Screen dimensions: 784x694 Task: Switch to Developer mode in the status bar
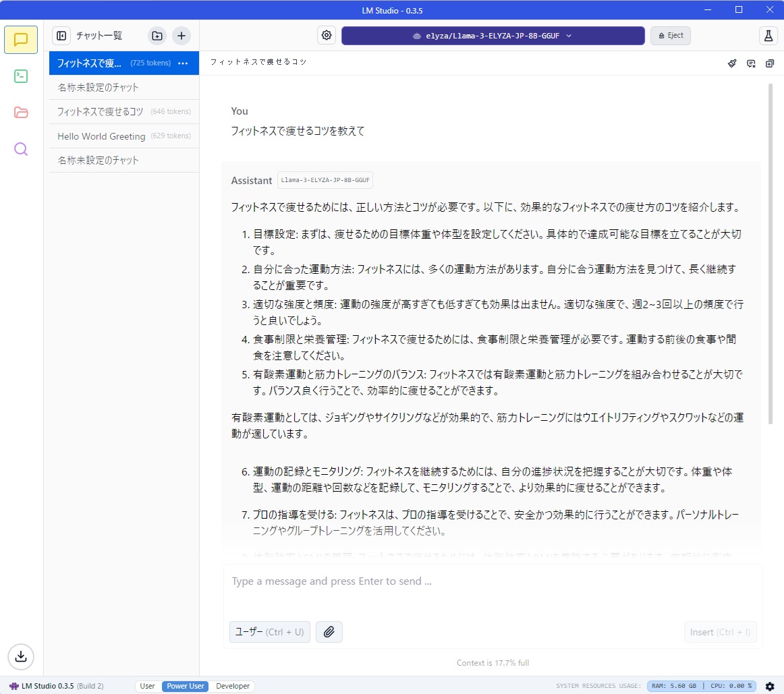click(x=232, y=685)
